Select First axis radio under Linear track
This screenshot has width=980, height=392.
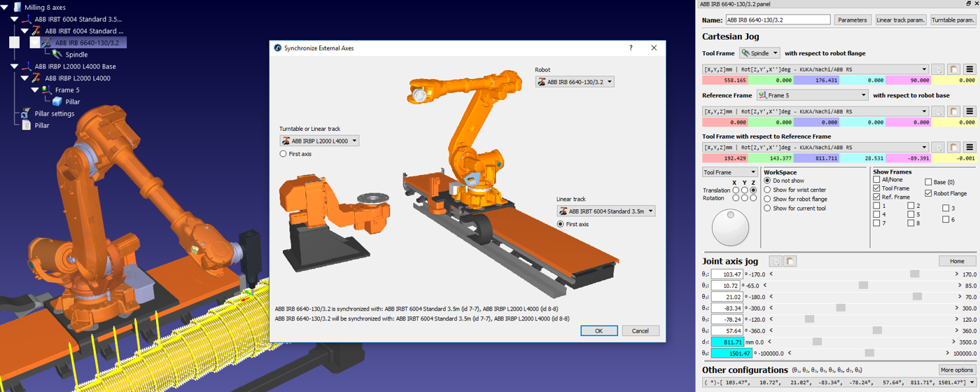tap(561, 224)
